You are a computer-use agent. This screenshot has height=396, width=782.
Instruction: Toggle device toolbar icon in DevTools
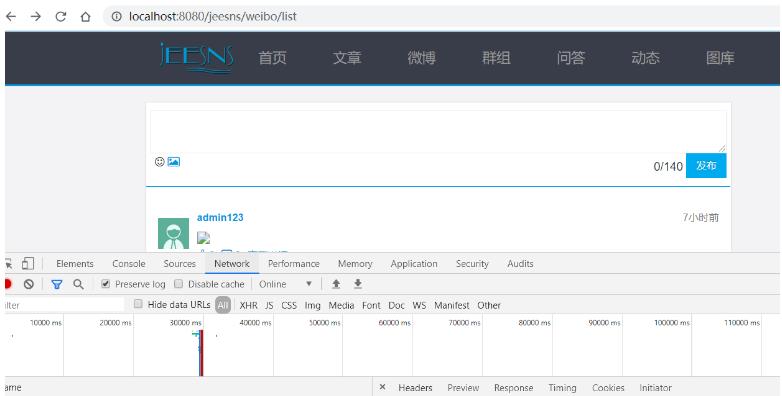(x=28, y=263)
